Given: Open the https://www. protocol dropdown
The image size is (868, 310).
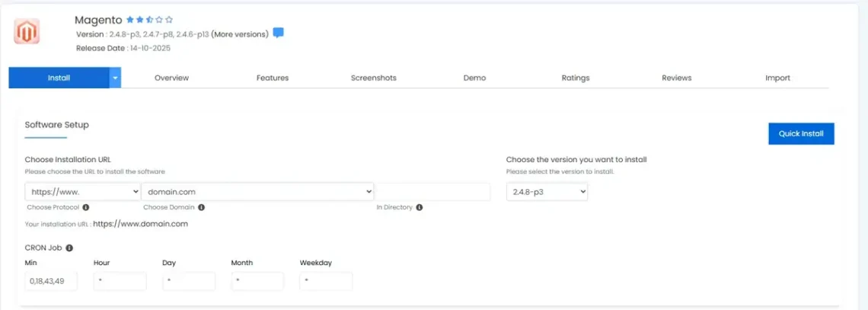Looking at the screenshot, I should (x=83, y=191).
